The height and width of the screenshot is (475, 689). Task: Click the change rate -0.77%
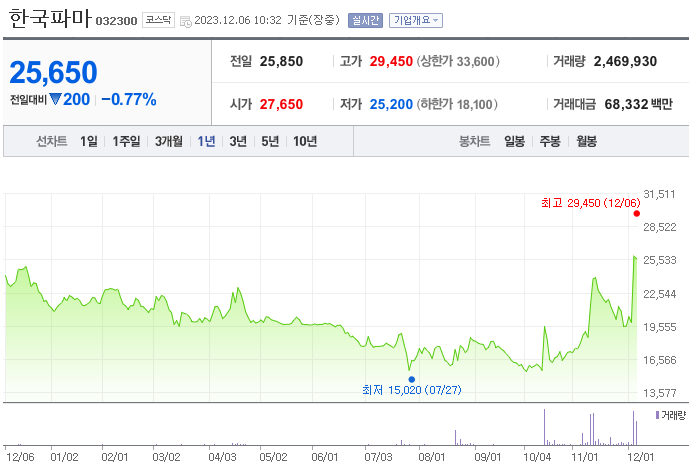129,99
